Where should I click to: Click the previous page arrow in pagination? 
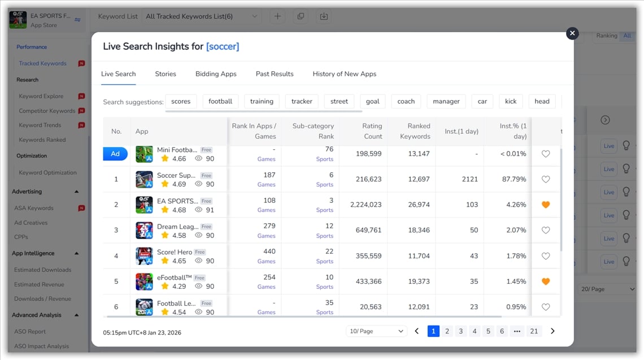tap(416, 331)
